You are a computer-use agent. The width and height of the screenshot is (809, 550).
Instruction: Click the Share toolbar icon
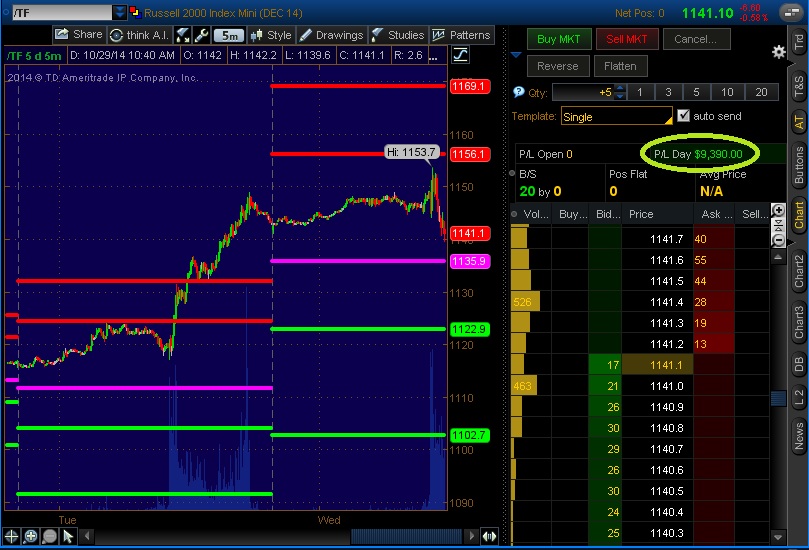tap(78, 35)
